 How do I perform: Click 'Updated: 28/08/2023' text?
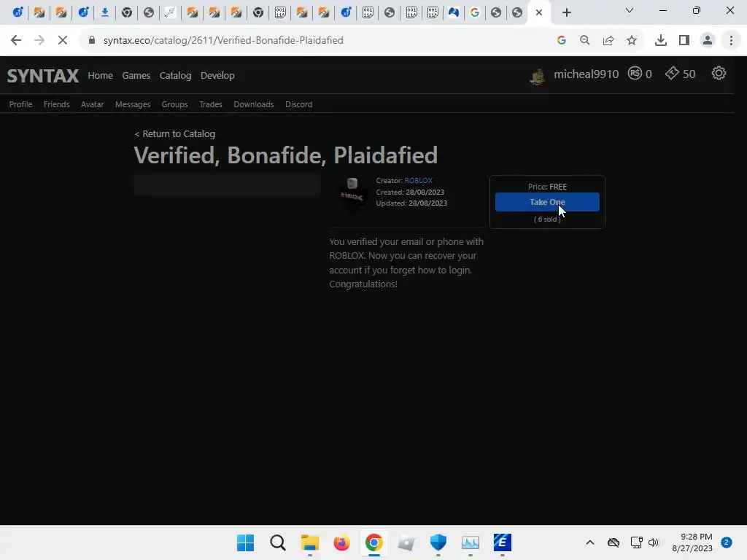point(411,203)
